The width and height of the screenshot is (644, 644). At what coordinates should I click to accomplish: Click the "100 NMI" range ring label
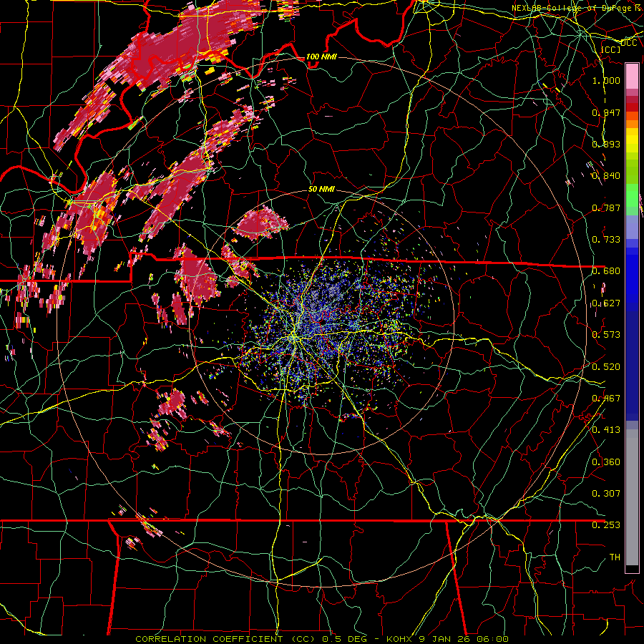(321, 57)
